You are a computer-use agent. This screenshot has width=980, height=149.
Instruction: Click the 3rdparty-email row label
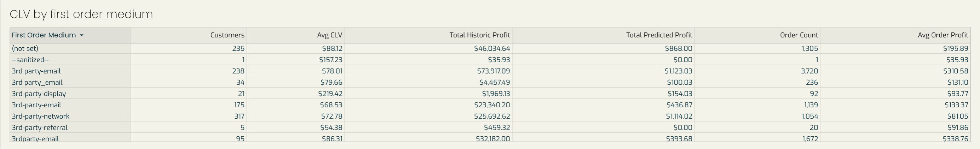[35, 139]
